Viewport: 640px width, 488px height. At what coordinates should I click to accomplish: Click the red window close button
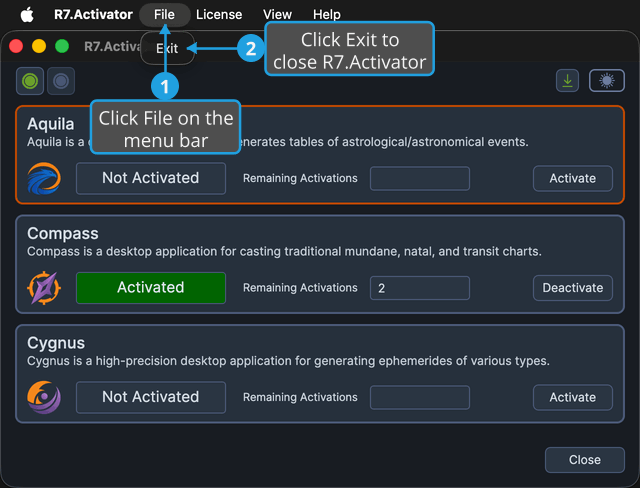(16, 46)
